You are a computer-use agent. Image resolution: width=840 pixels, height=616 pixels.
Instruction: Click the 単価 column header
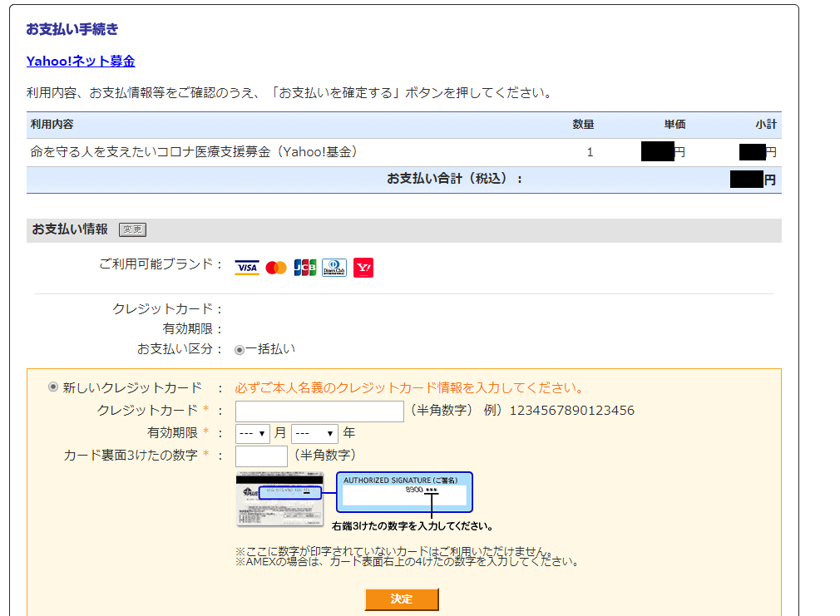click(x=675, y=124)
